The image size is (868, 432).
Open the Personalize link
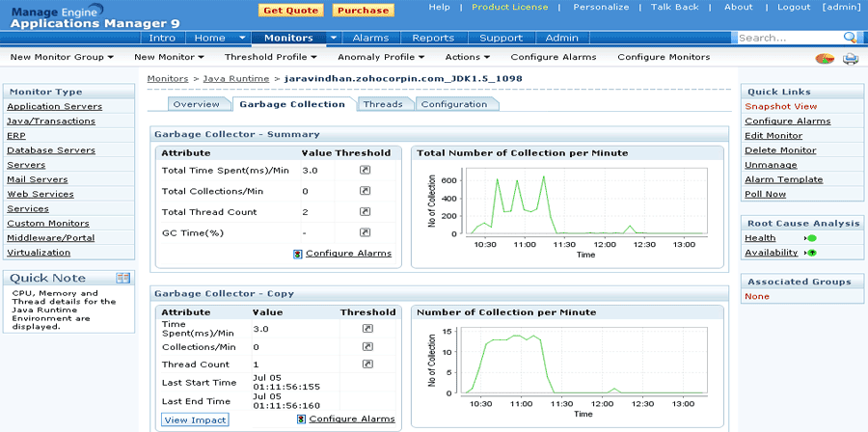(601, 7)
